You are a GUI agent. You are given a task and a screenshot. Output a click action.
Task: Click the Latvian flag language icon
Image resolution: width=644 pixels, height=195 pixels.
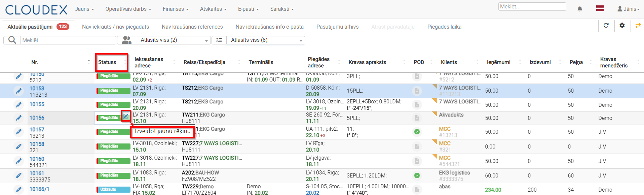[600, 8]
